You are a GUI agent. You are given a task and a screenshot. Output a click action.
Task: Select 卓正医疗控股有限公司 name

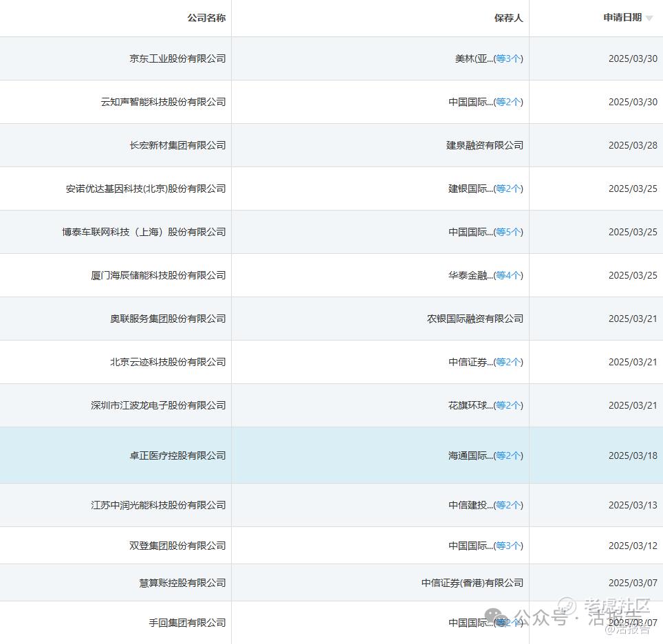click(x=177, y=455)
